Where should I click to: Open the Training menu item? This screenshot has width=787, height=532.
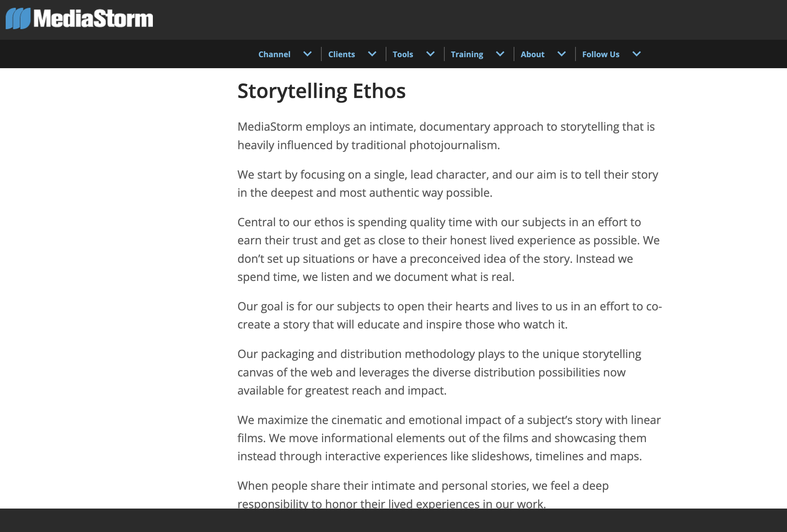[467, 54]
